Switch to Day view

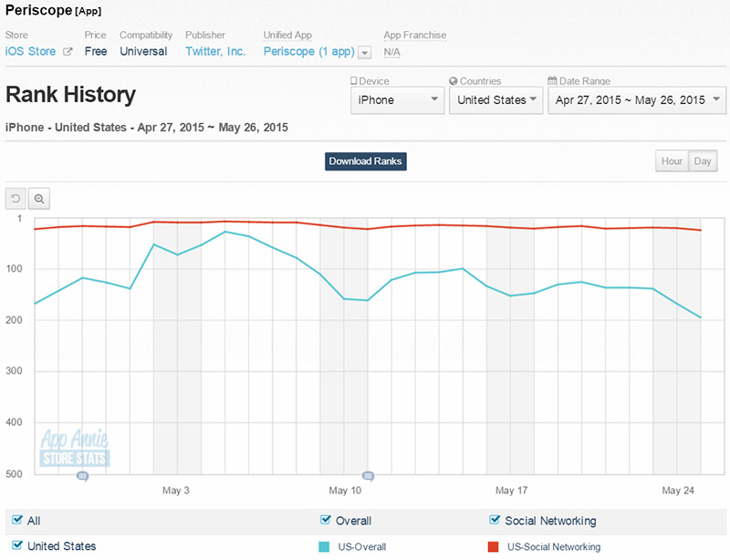tap(703, 161)
